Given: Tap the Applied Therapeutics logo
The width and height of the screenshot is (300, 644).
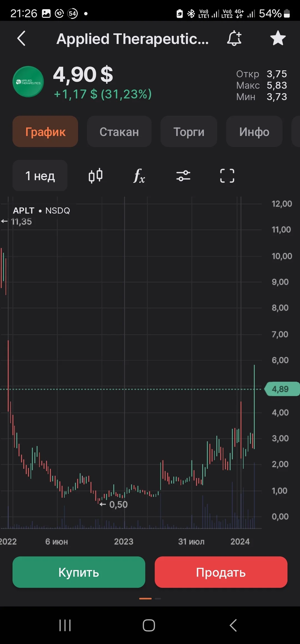Looking at the screenshot, I should point(28,82).
